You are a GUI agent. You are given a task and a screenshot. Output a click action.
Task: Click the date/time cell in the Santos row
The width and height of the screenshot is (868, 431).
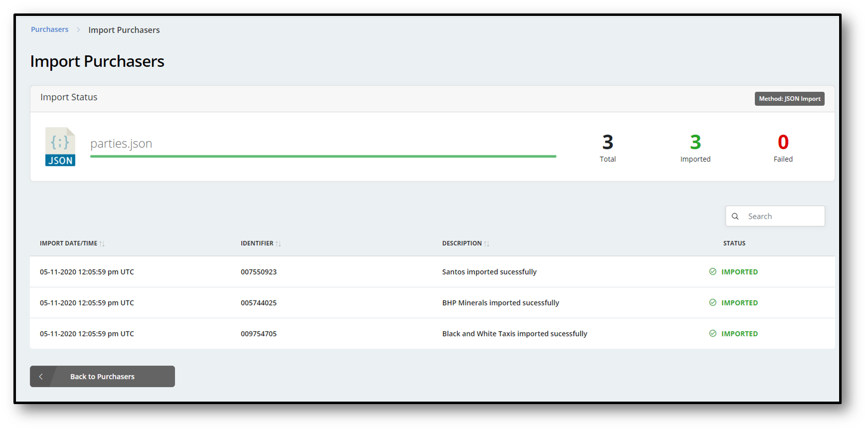[x=87, y=272]
